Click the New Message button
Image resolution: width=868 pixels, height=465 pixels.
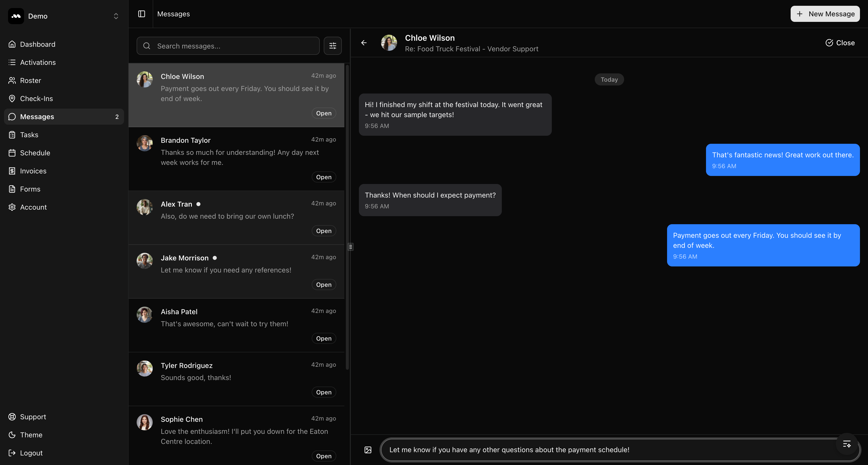pos(825,14)
